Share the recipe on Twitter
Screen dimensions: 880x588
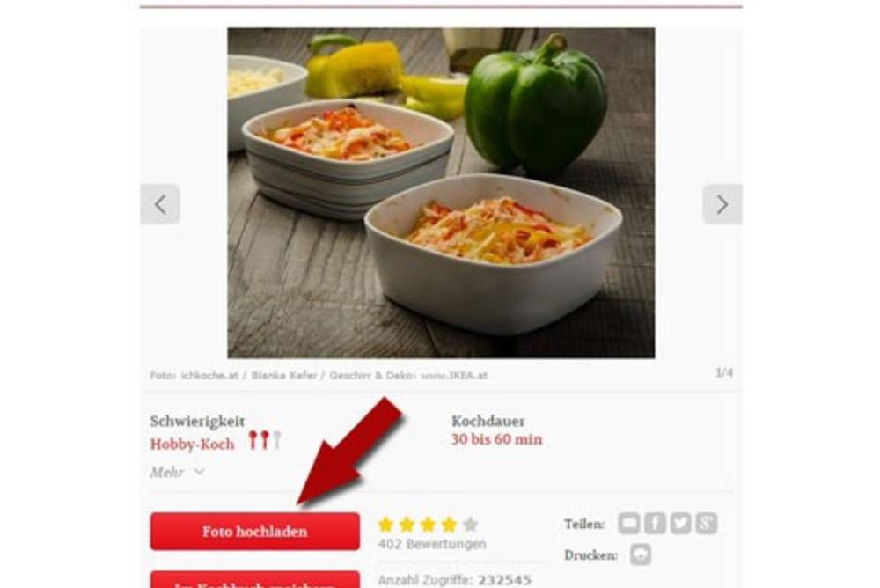click(x=681, y=524)
